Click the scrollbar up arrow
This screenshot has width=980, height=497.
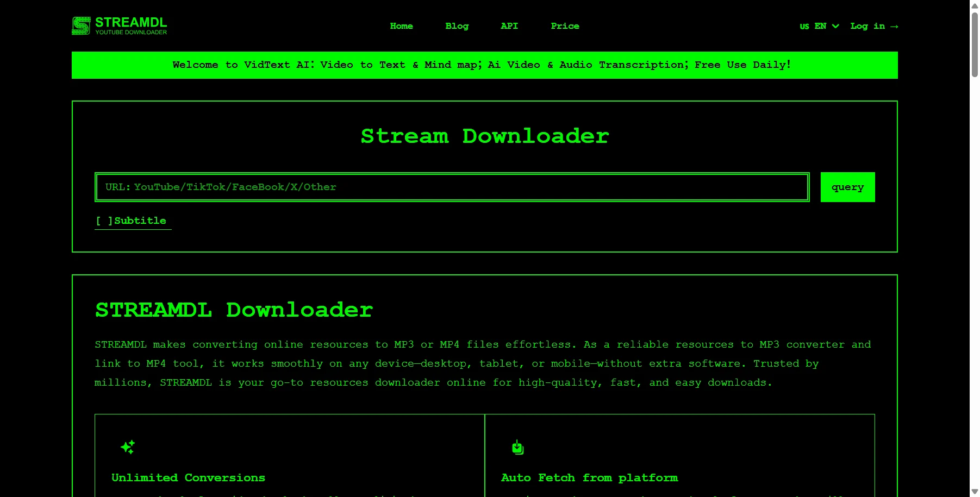pyautogui.click(x=975, y=5)
